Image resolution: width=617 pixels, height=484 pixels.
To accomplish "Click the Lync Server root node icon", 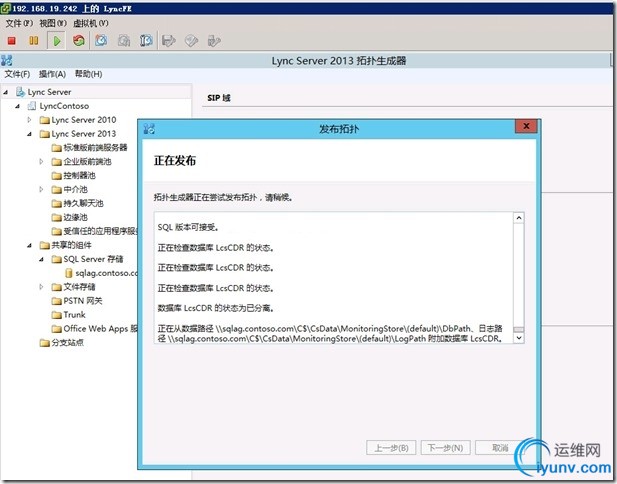I will click(20, 92).
